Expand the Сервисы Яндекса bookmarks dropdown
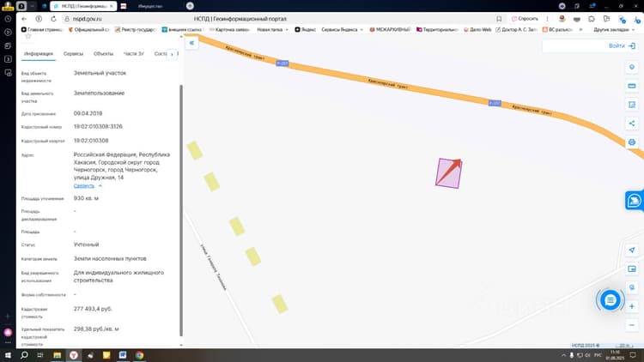 click(342, 29)
